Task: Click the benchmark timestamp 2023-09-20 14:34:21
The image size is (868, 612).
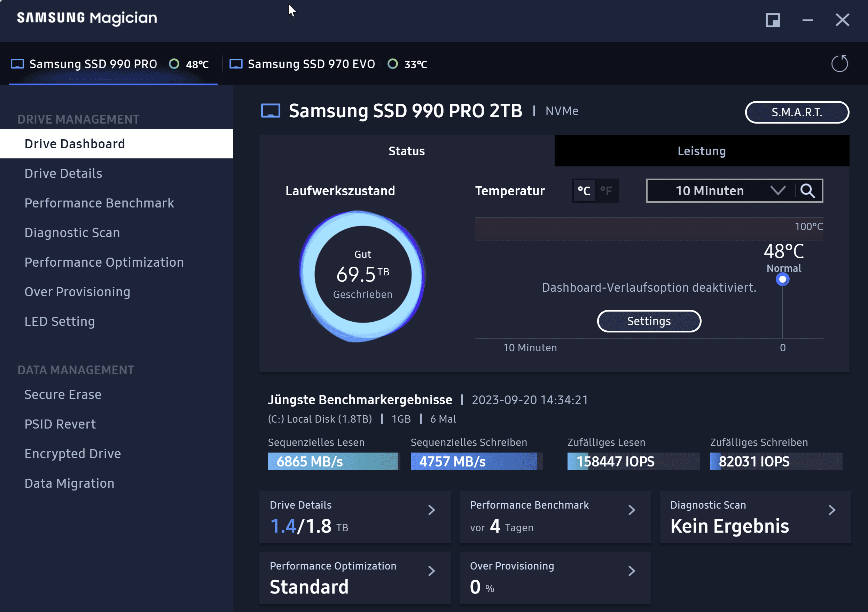Action: click(530, 400)
